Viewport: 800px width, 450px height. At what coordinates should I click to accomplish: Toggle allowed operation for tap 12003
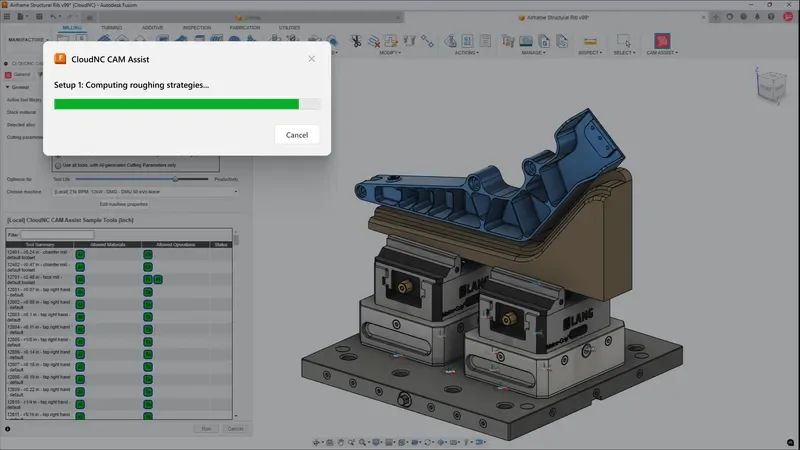[148, 317]
